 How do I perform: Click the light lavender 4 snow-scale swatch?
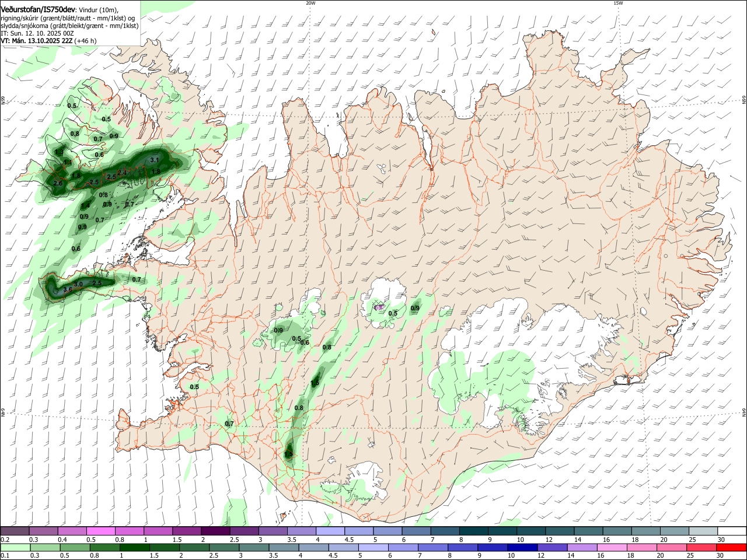(330, 531)
